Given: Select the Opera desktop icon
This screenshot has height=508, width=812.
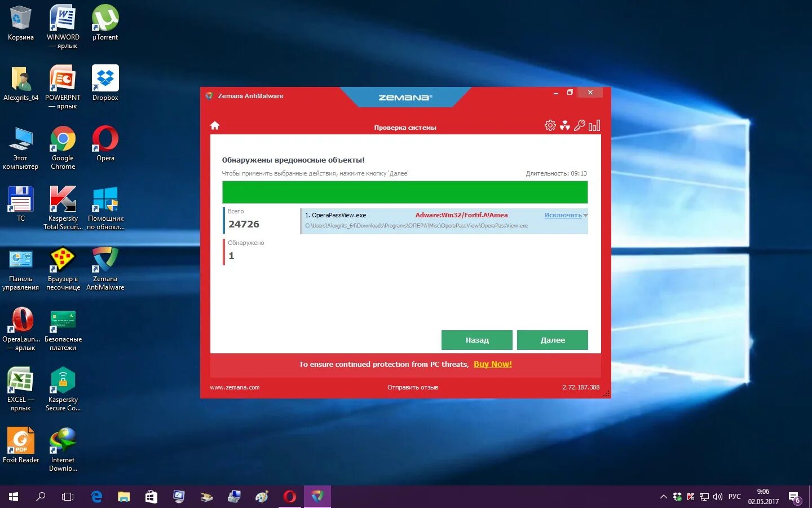Looking at the screenshot, I should [105, 144].
